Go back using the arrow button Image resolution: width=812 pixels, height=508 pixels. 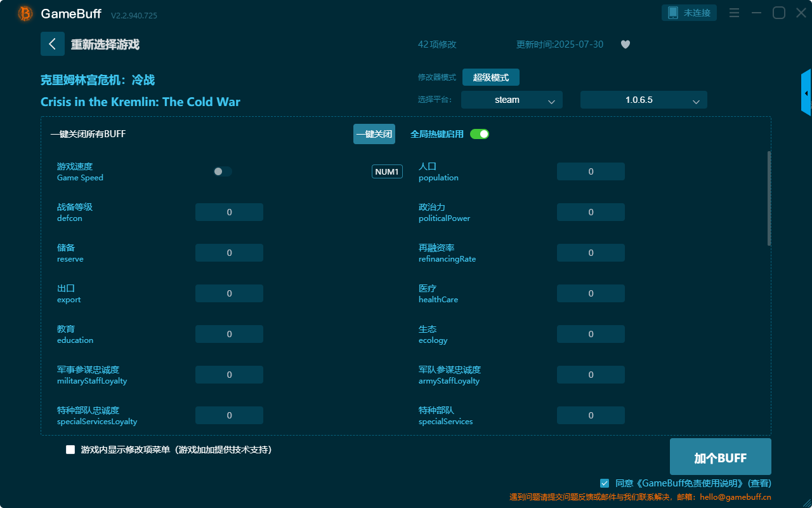click(x=53, y=44)
